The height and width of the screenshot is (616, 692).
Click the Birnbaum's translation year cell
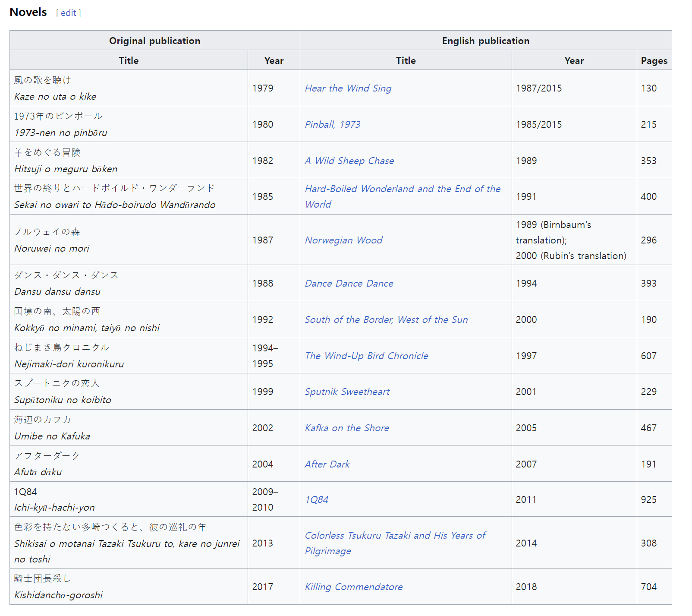click(574, 240)
